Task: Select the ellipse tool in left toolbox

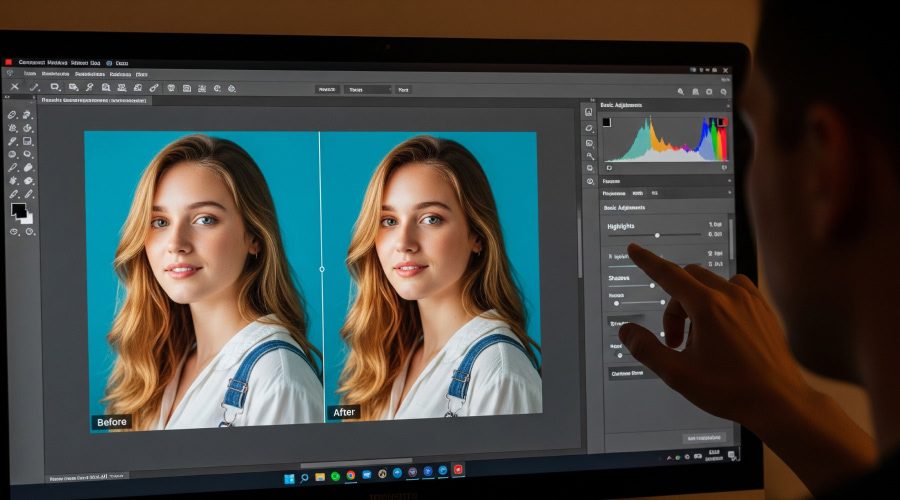Action: (x=13, y=154)
